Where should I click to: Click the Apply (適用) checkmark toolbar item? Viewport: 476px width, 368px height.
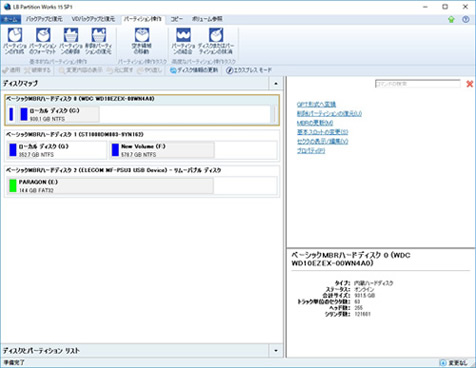click(x=11, y=70)
